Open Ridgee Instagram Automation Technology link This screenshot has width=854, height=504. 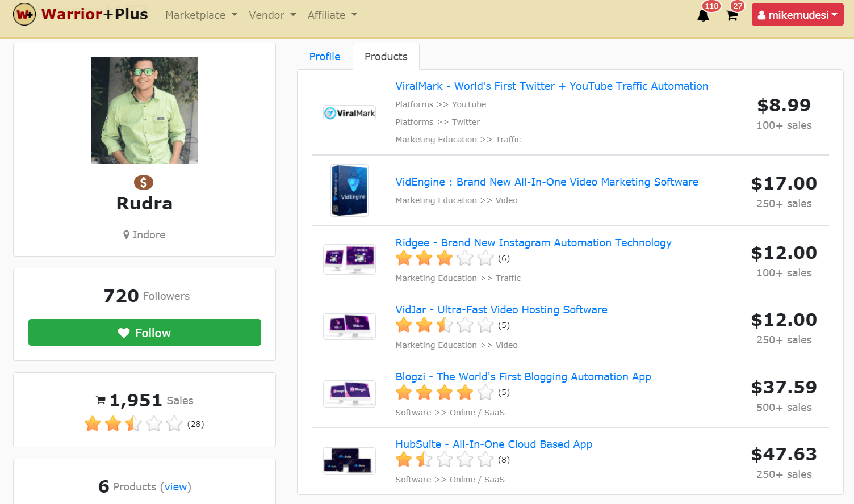(534, 243)
